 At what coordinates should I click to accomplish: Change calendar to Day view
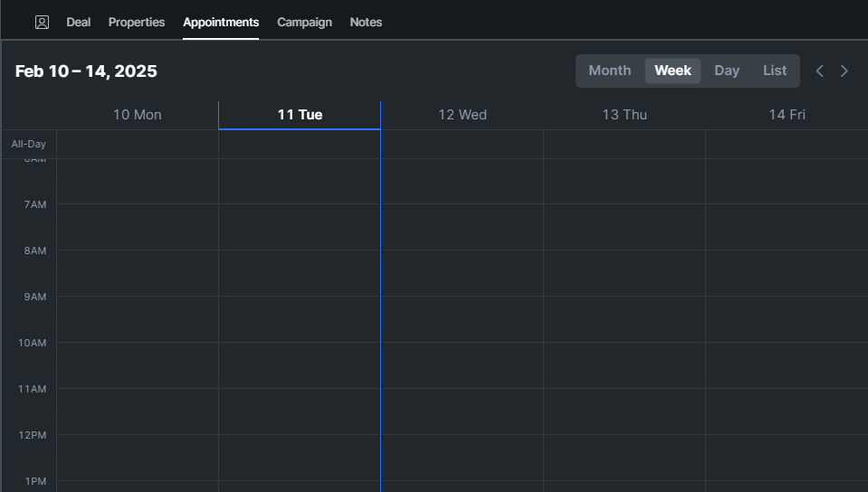tap(727, 71)
